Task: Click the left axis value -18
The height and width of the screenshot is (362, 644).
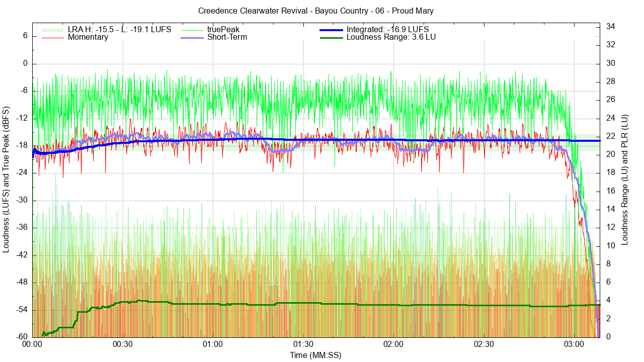Action: pyautogui.click(x=23, y=145)
